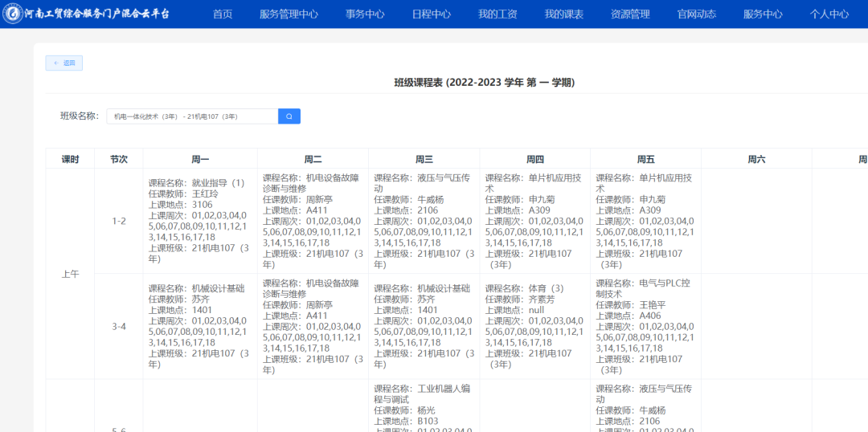Click the 周六 column header
Screen dimensions: 868x432
[x=756, y=159]
